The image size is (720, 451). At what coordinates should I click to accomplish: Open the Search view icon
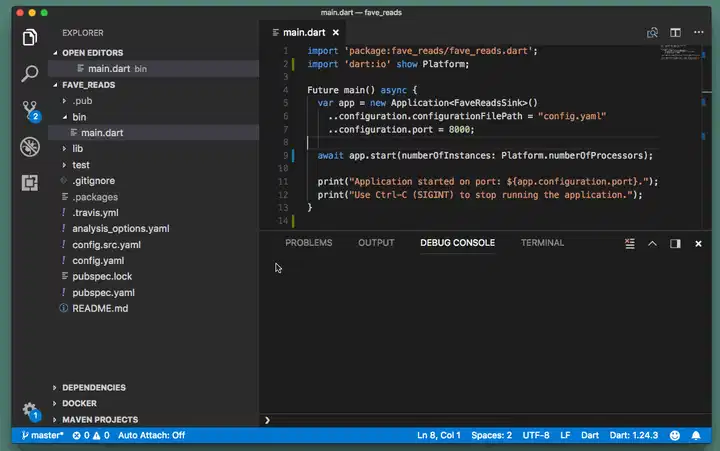pos(30,73)
